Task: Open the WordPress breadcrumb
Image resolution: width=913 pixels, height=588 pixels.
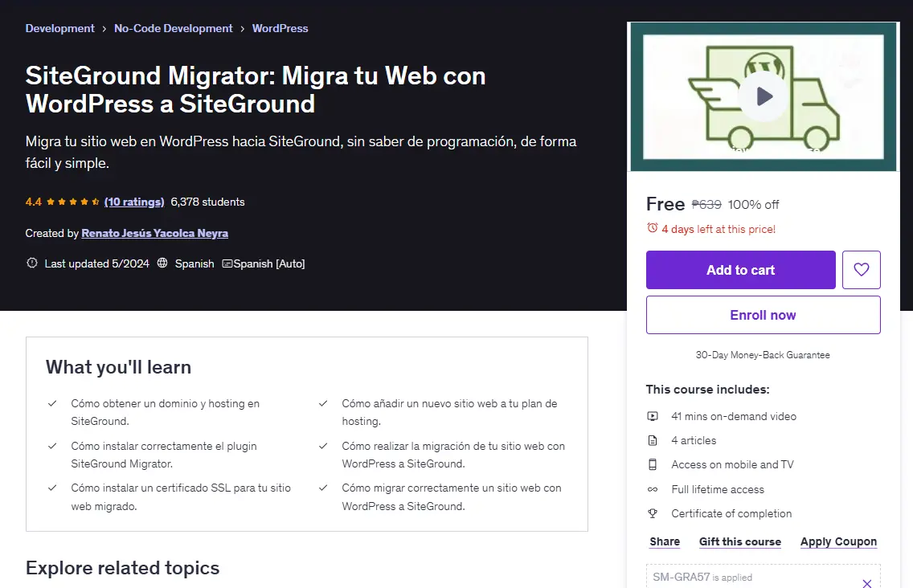Action: [x=280, y=29]
